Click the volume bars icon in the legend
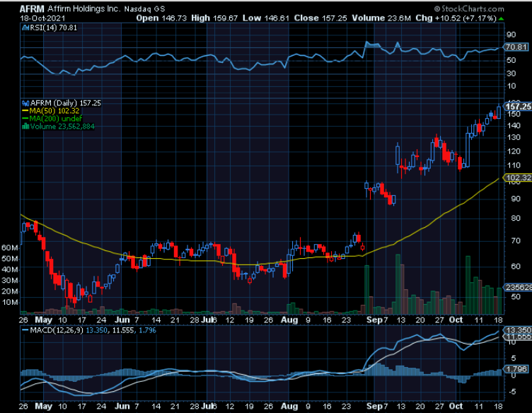This screenshot has width=532, height=413. pyautogui.click(x=25, y=127)
